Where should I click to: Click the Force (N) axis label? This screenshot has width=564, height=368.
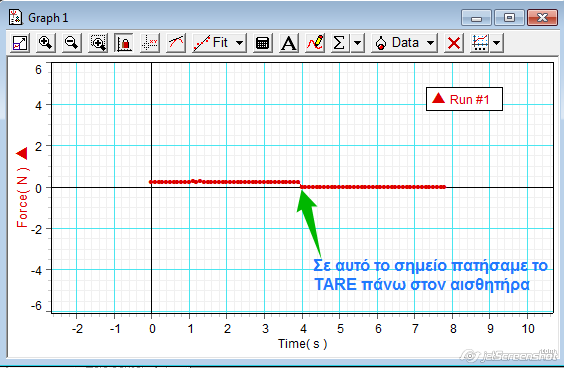22,197
